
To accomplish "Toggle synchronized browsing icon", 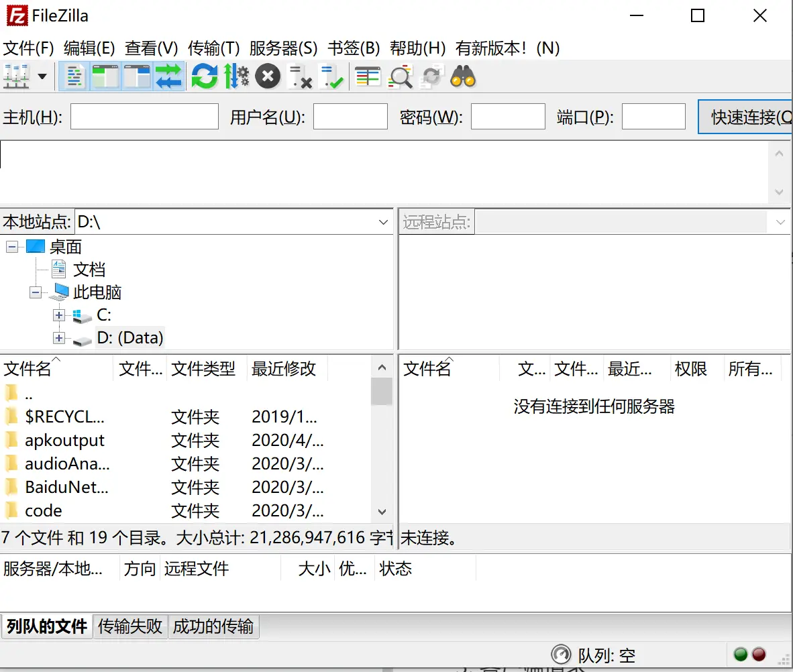I will tap(431, 77).
